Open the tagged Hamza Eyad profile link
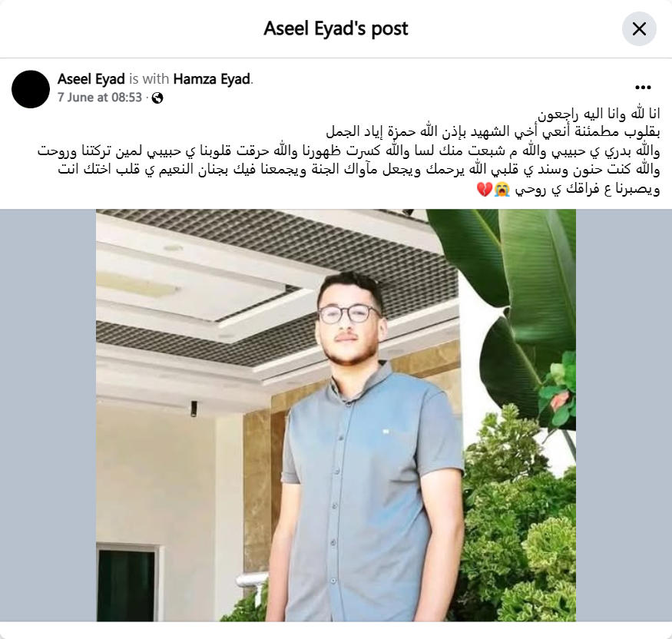This screenshot has height=639, width=672. click(212, 79)
